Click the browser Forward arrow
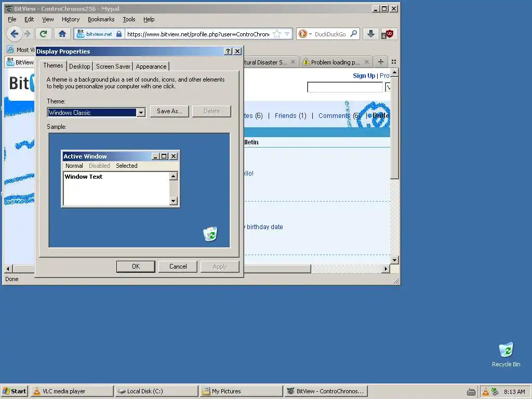 tap(28, 34)
